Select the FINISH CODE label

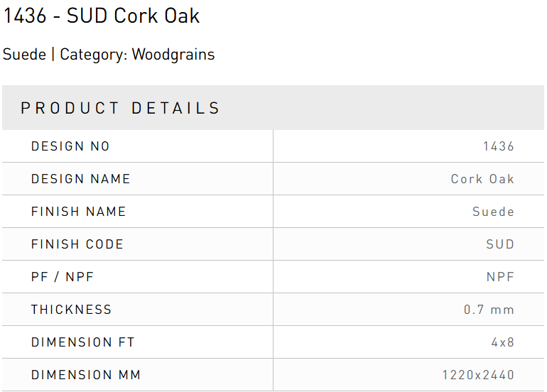(77, 244)
